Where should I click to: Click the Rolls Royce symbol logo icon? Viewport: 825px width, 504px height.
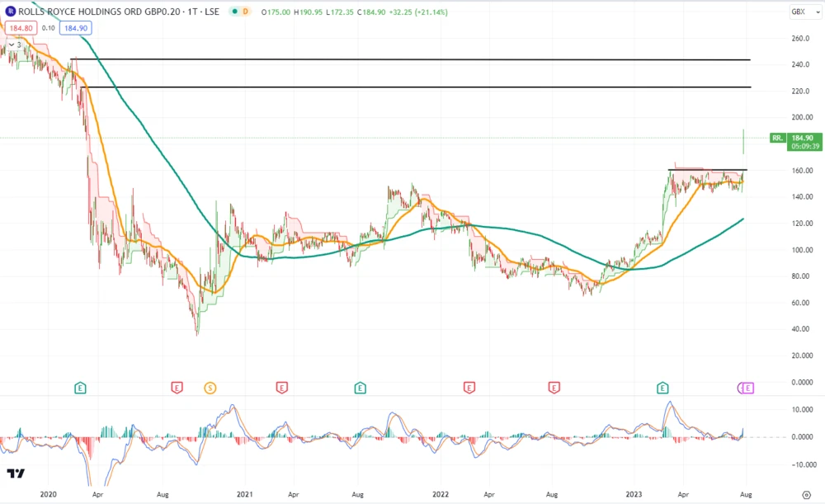(11, 12)
